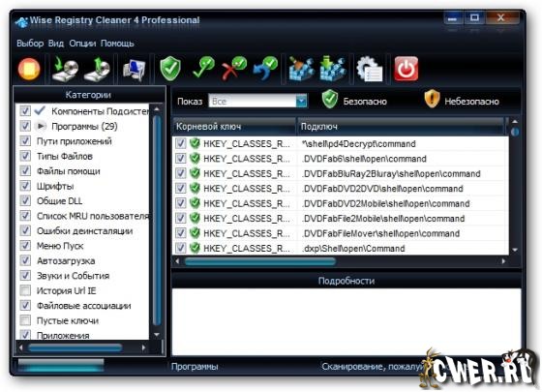Click the red X deselect-all icon
This screenshot has height=392, width=542.
pyautogui.click(x=234, y=68)
